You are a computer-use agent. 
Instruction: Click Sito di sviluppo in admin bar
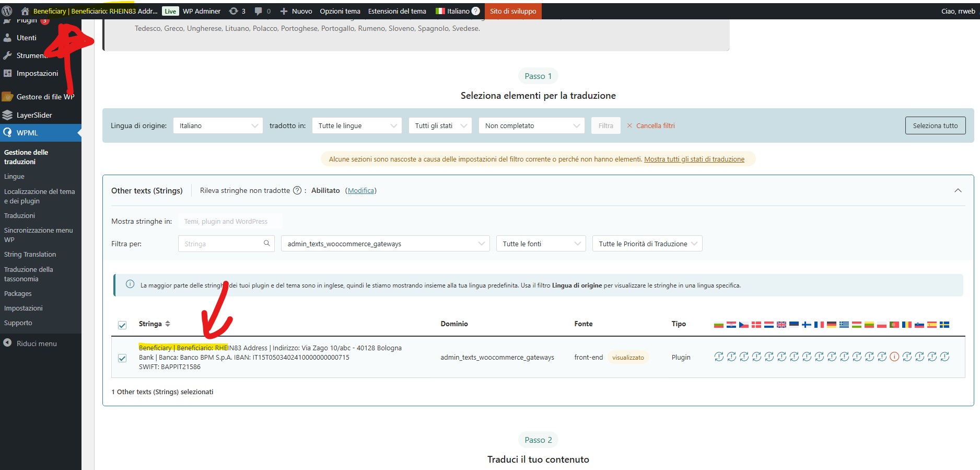(x=513, y=11)
